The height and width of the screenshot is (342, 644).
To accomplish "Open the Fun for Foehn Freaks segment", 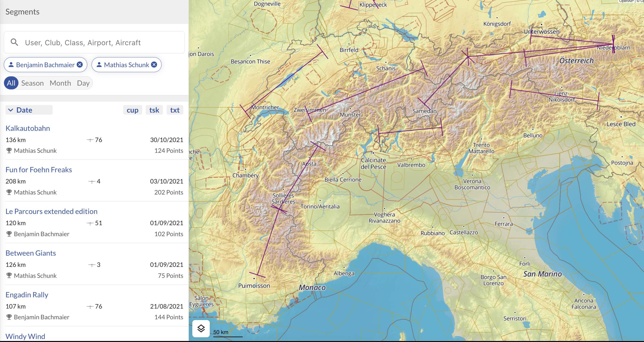I will [39, 170].
